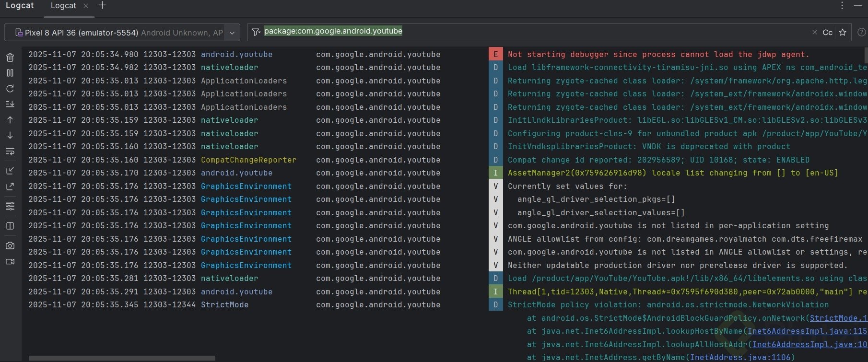This screenshot has height=362, width=868.
Task: Start screen recording with video camera icon
Action: pos(10,261)
